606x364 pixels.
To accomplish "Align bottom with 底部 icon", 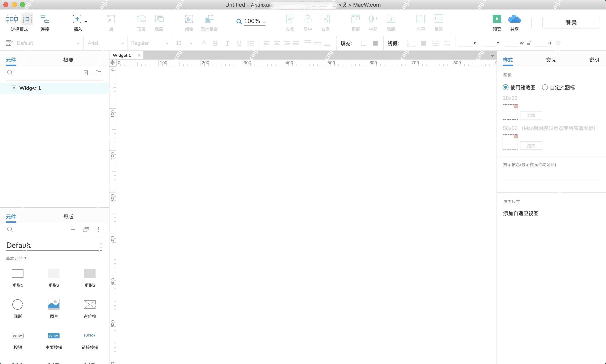I will [x=391, y=19].
